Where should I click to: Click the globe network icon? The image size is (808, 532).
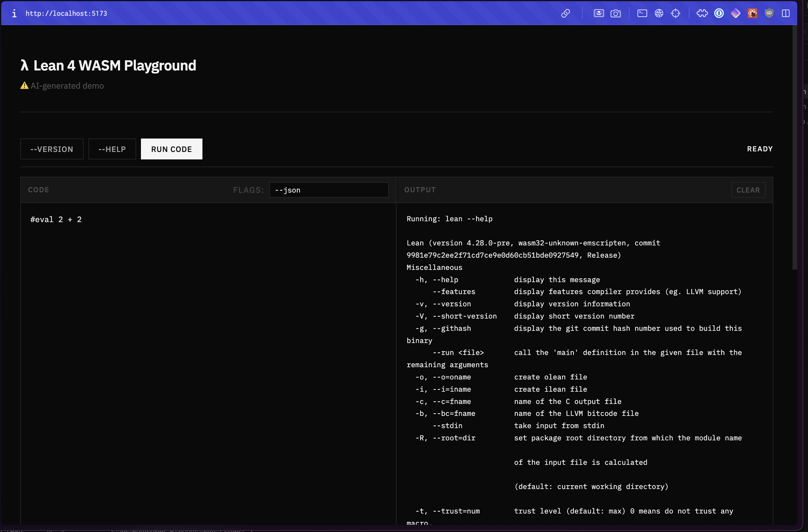[x=659, y=13]
